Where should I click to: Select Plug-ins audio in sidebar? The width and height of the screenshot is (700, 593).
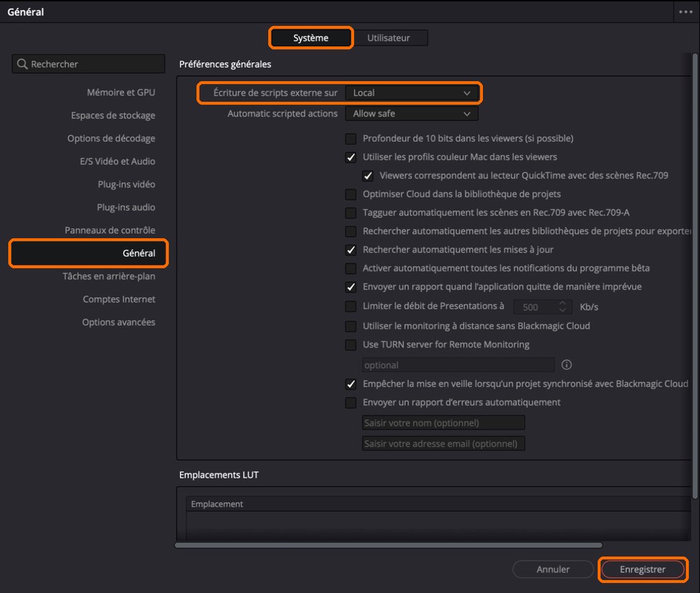(126, 207)
